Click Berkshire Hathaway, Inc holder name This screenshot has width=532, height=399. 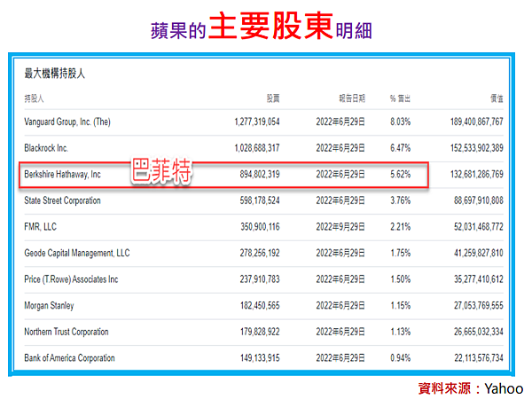pyautogui.click(x=62, y=175)
